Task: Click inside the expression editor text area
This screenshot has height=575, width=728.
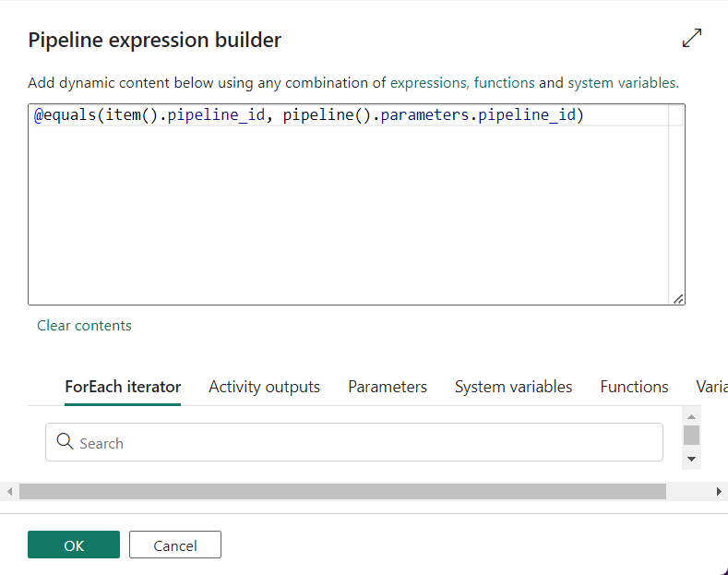Action: pyautogui.click(x=351, y=212)
